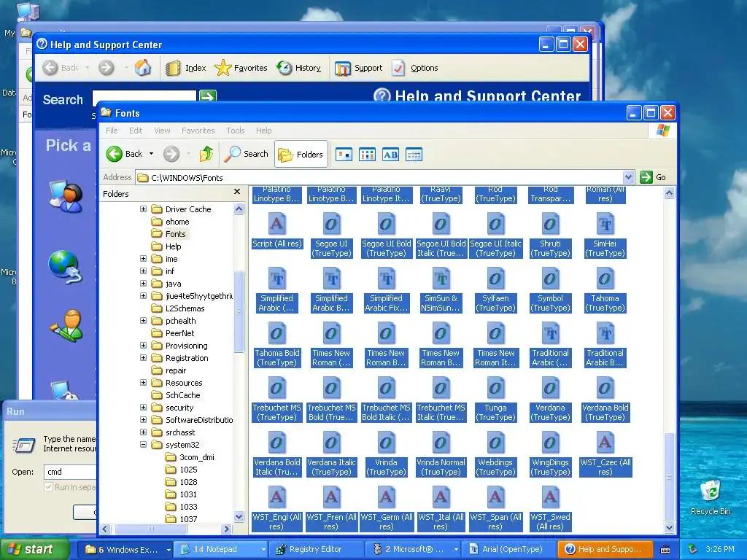Expand the java folder node
The image size is (747, 560).
[x=143, y=284]
